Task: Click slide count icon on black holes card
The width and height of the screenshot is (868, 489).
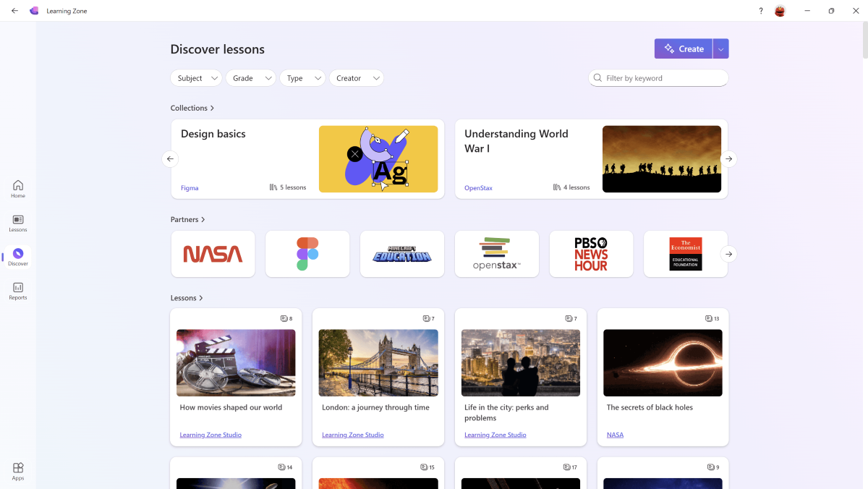Action: tap(708, 318)
